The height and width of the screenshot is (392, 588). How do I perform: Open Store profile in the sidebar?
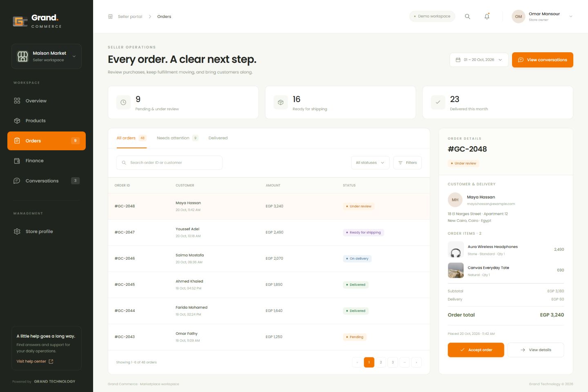click(x=47, y=232)
